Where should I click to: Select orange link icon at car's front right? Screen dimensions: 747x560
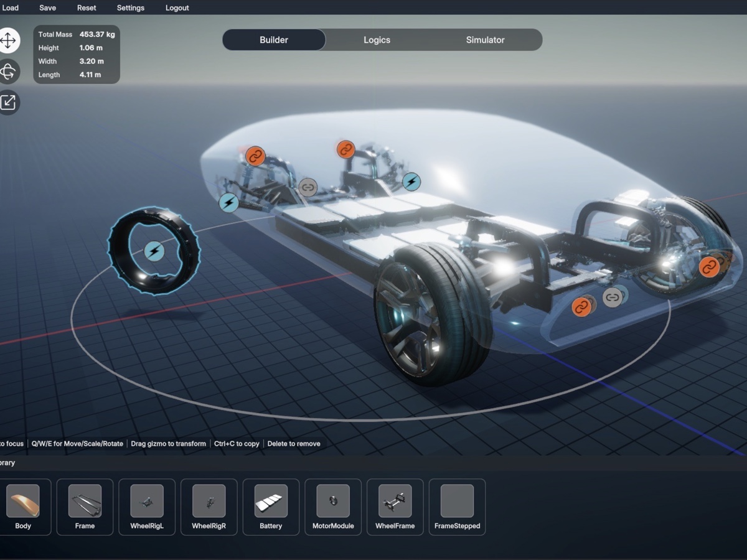click(708, 267)
